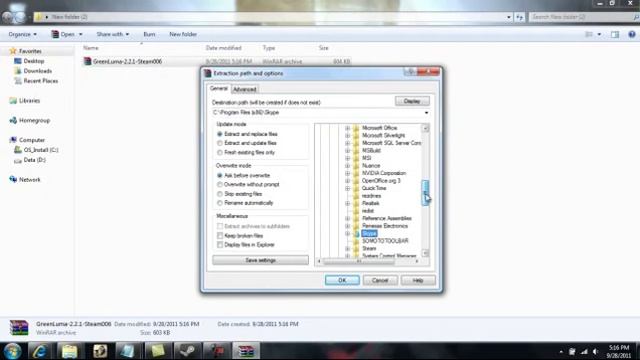Click the Explorer help question-mark icon

pyautogui.click(x=632, y=34)
